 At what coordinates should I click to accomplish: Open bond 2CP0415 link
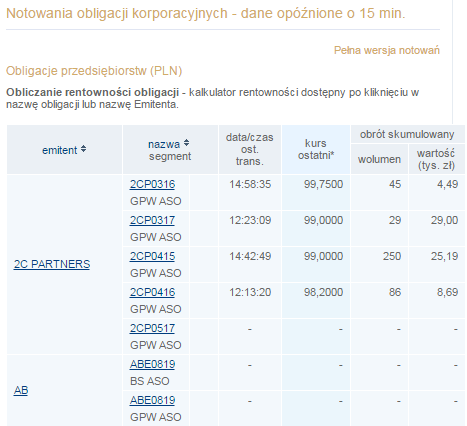pos(152,256)
